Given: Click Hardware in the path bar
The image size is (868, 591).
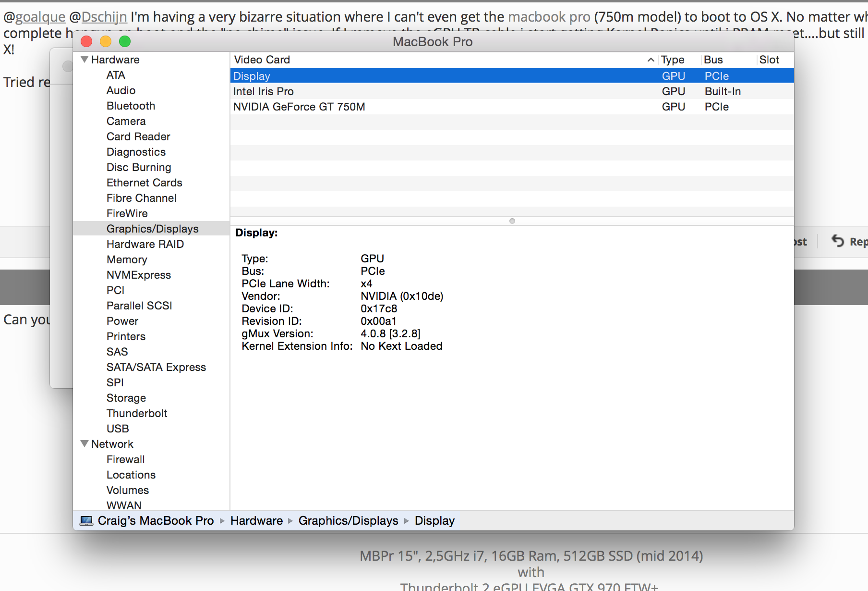Looking at the screenshot, I should [256, 520].
